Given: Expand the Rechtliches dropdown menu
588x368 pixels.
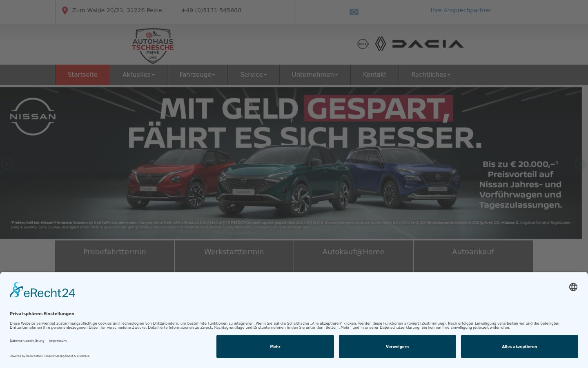Looking at the screenshot, I should click(430, 75).
